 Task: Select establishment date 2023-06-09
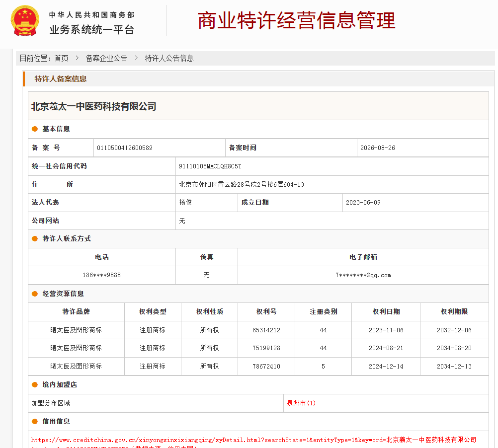point(363,203)
